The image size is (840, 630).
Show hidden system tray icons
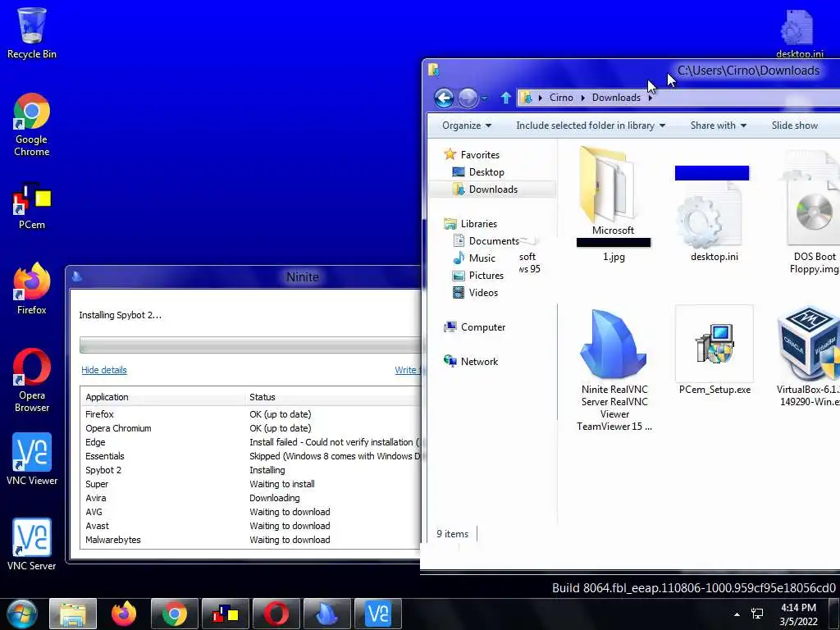(737, 614)
